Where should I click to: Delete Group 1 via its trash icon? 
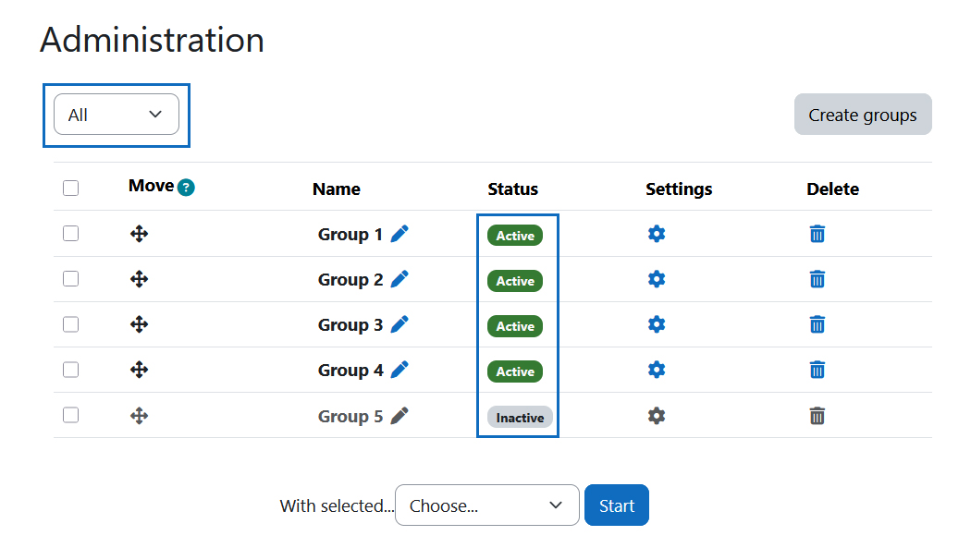tap(817, 234)
